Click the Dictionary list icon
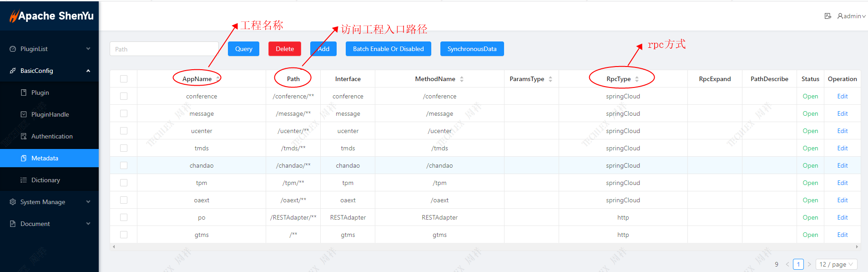The width and height of the screenshot is (868, 272). coord(24,180)
